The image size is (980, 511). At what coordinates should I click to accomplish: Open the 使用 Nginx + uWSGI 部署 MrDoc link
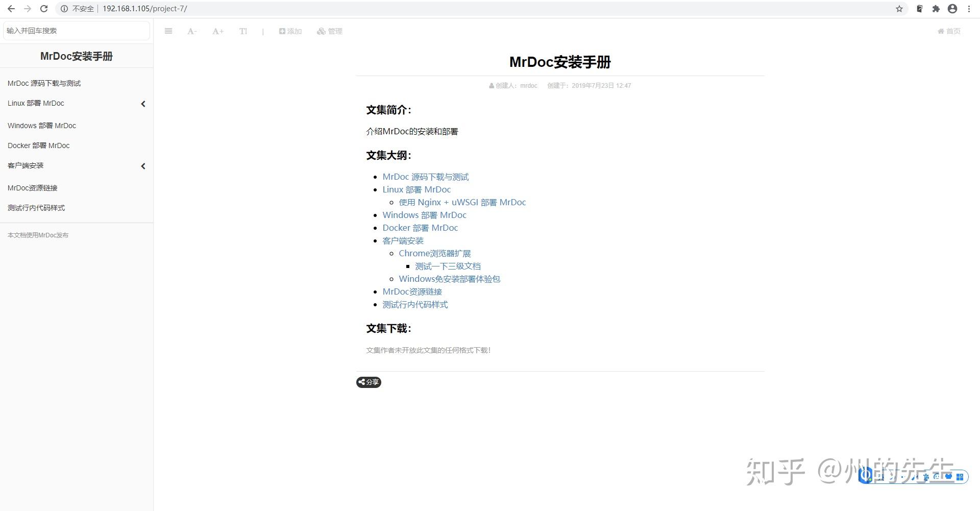click(x=462, y=202)
